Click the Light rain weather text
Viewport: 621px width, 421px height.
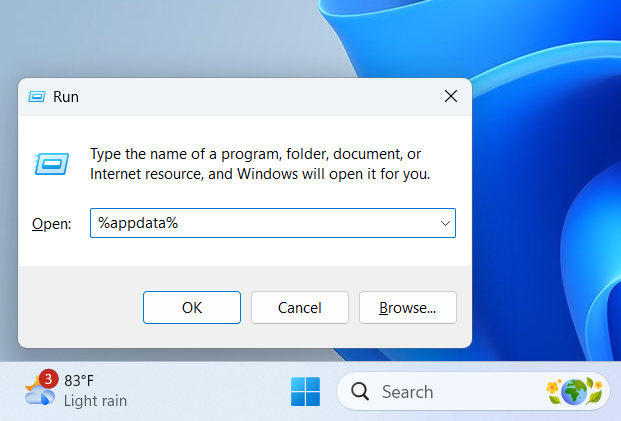point(95,401)
